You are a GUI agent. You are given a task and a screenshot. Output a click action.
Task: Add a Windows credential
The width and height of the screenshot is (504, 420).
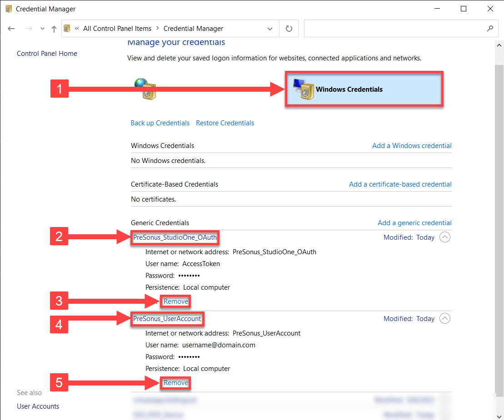[x=412, y=146]
